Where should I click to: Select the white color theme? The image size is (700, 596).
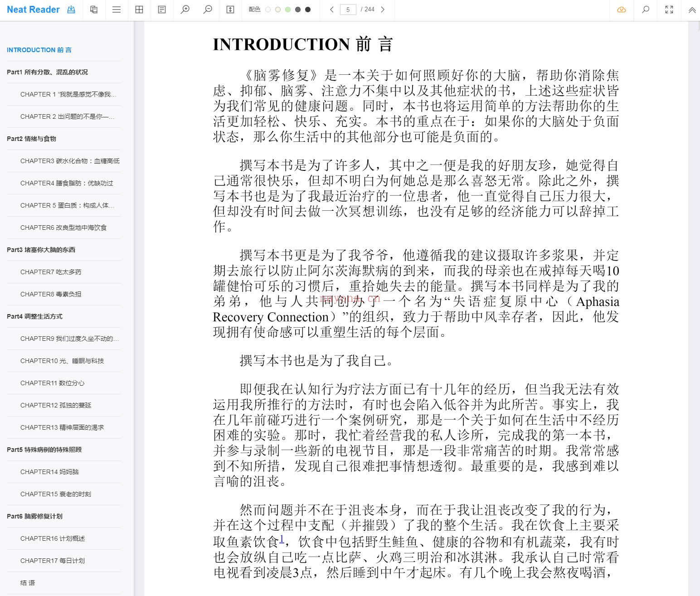pos(268,10)
